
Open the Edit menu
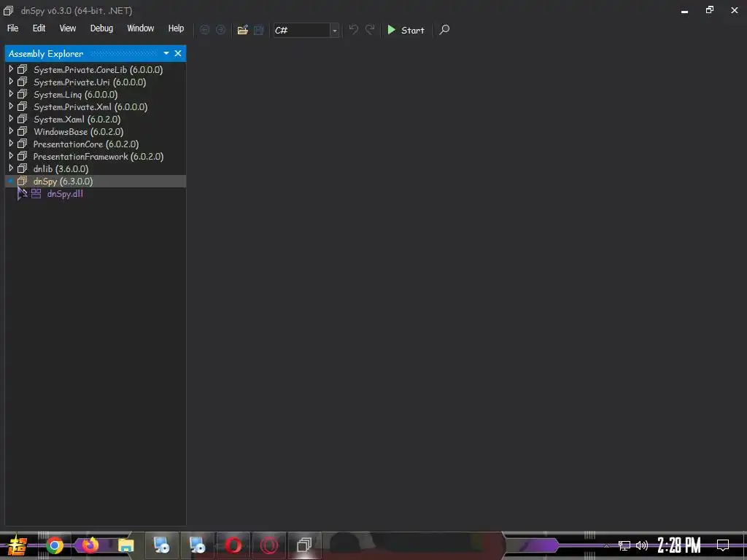(x=39, y=28)
